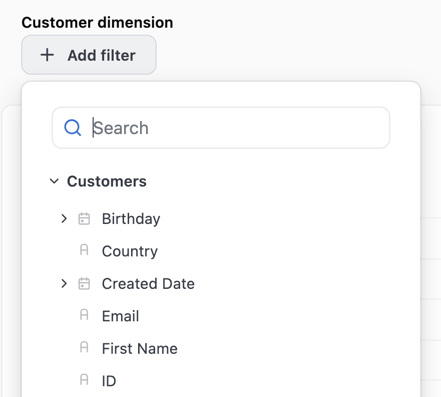Click the calendar icon beside Birthday
Image resolution: width=441 pixels, height=397 pixels.
84,219
